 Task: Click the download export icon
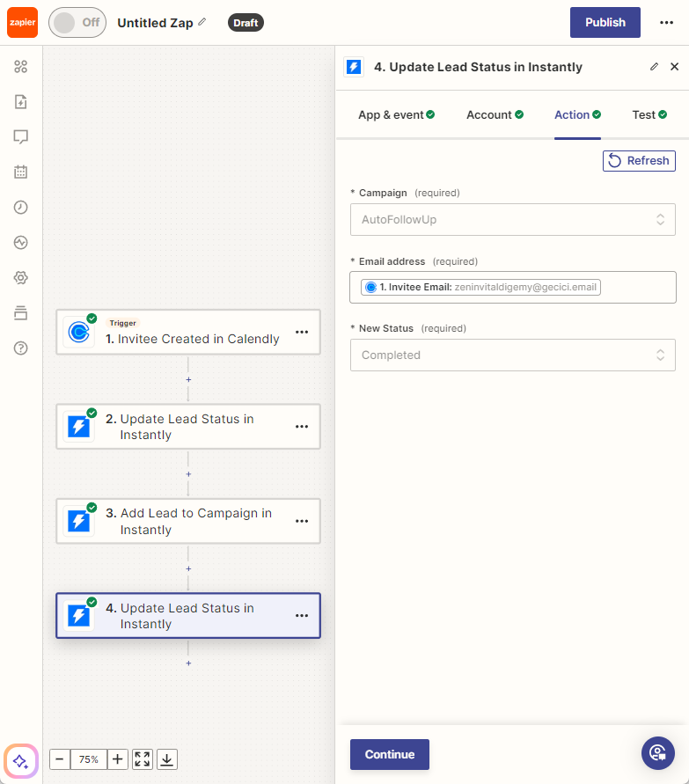tap(167, 759)
